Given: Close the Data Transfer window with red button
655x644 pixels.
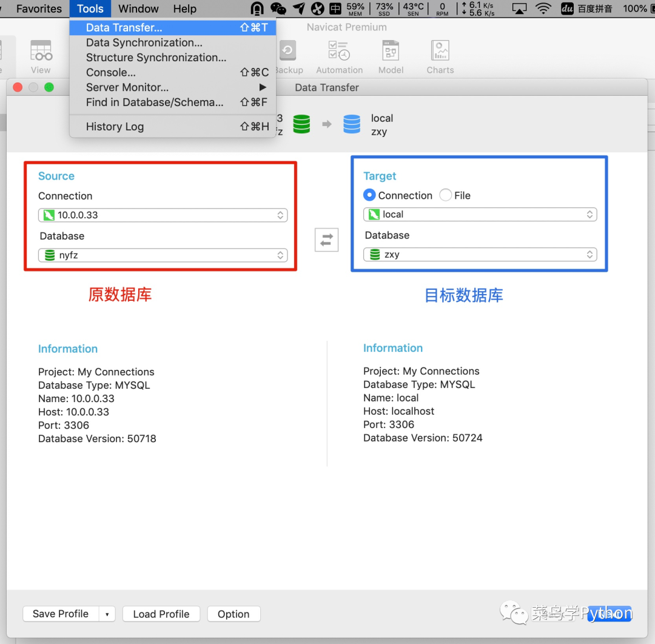Looking at the screenshot, I should (x=18, y=87).
